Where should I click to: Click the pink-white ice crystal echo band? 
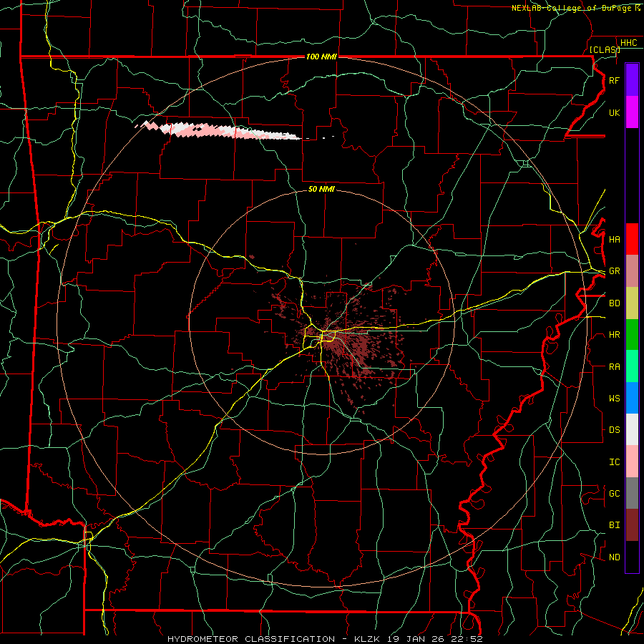pyautogui.click(x=218, y=131)
